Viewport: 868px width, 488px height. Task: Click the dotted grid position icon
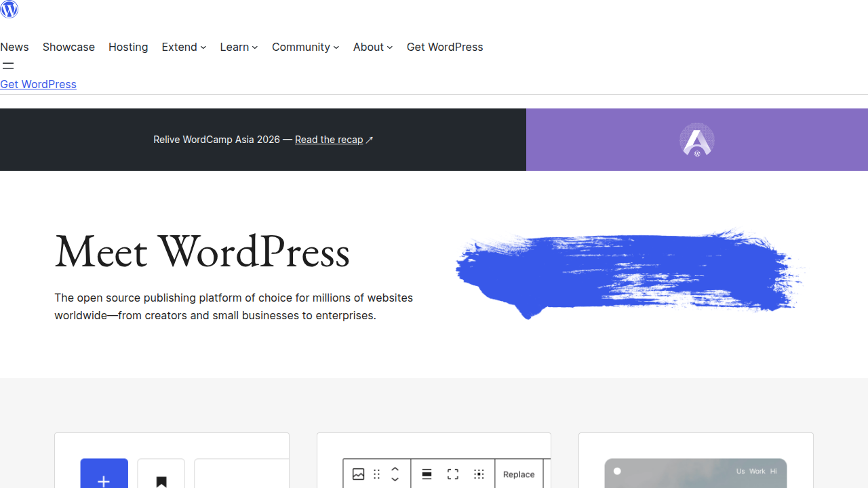[479, 474]
